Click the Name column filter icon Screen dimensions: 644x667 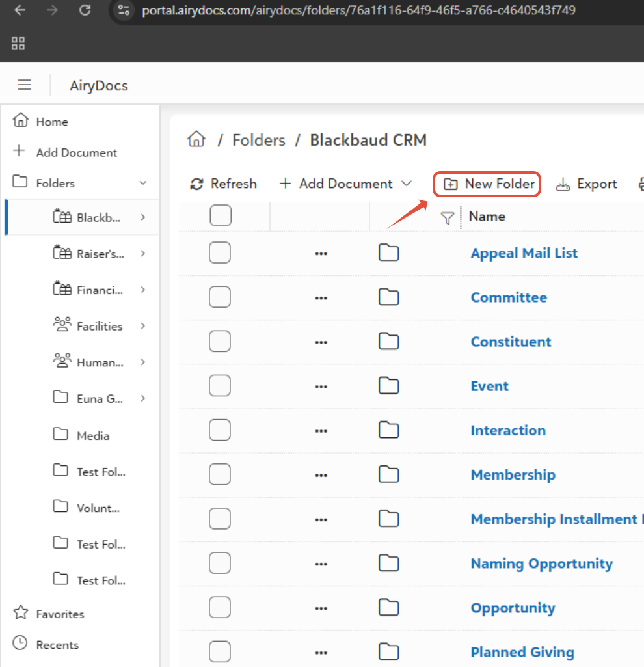click(447, 218)
